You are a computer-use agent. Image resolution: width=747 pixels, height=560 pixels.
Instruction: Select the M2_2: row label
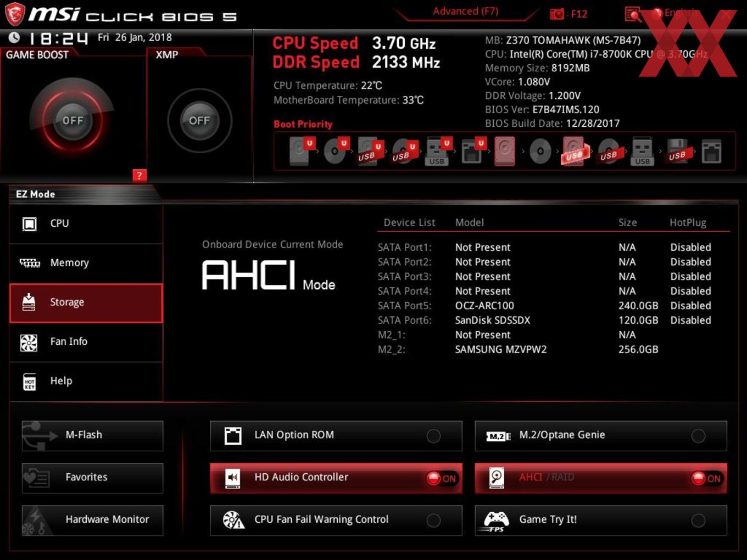(392, 349)
